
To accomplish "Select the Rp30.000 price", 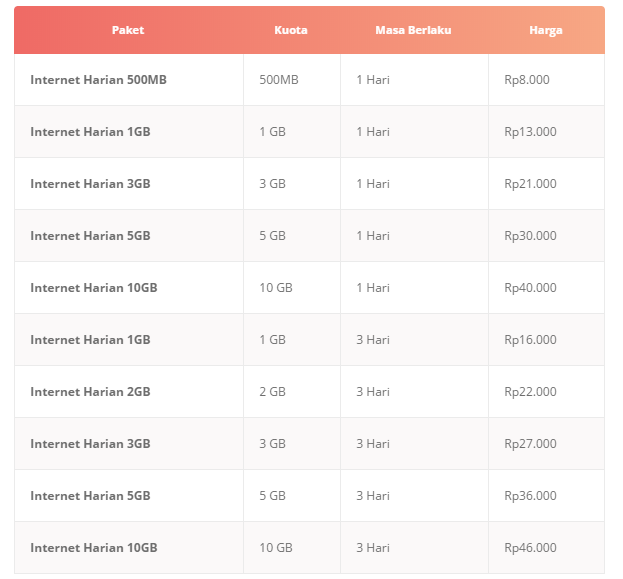I will pos(530,236).
